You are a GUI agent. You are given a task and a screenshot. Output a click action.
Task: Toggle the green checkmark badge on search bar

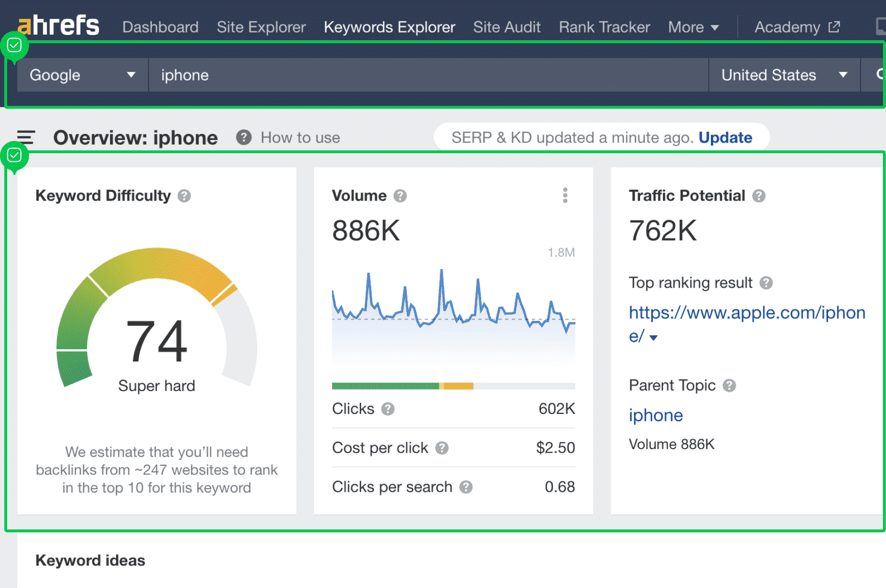pyautogui.click(x=14, y=46)
